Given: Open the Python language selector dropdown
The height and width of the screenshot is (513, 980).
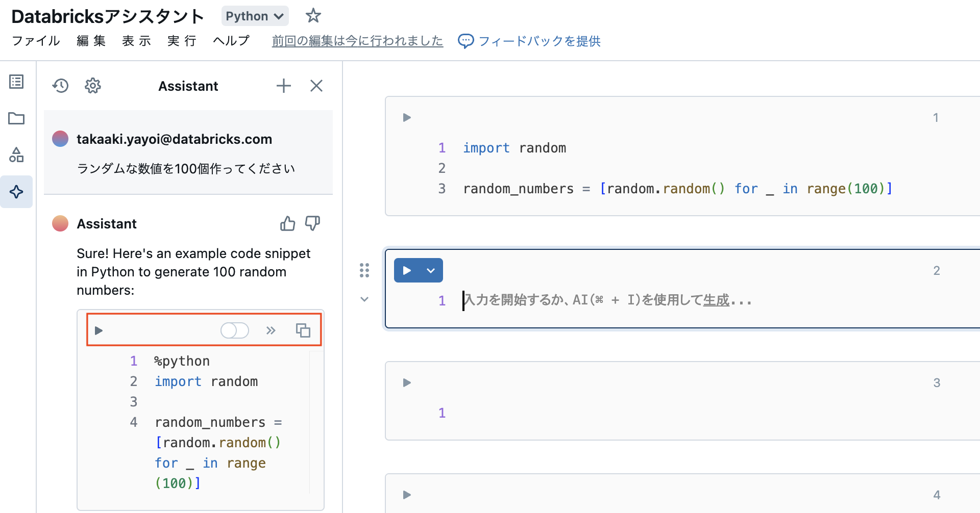Looking at the screenshot, I should (x=255, y=16).
